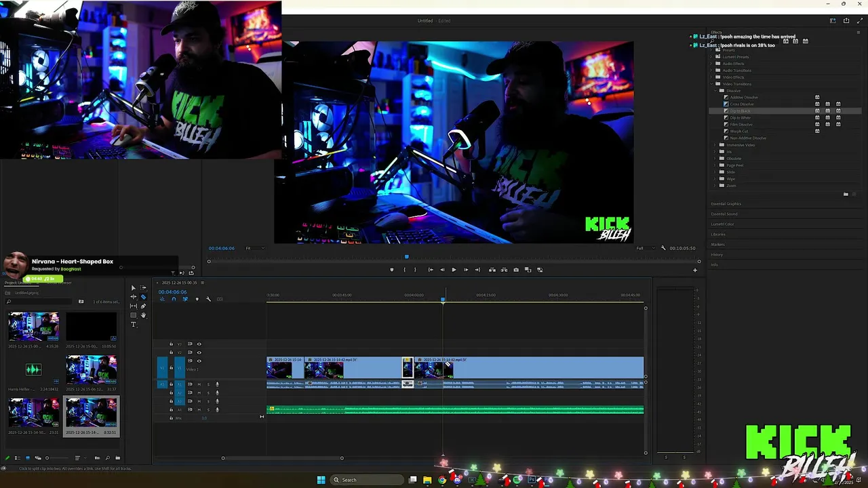The width and height of the screenshot is (868, 488).
Task: Toggle V1 track output eye
Action: [x=199, y=361]
